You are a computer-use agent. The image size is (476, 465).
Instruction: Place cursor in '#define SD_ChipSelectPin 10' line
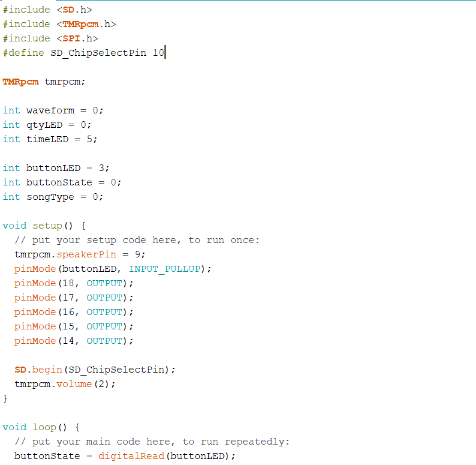(x=84, y=53)
